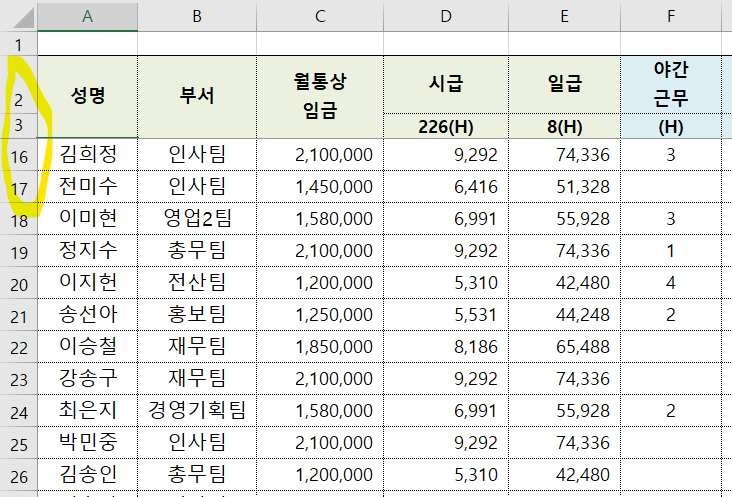732x497 pixels.
Task: Select row 2 header
Action: (19, 85)
